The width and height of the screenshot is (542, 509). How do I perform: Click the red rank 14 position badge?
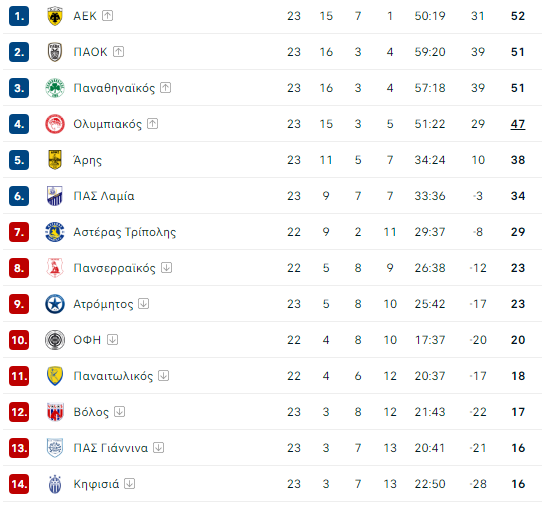tap(19, 484)
